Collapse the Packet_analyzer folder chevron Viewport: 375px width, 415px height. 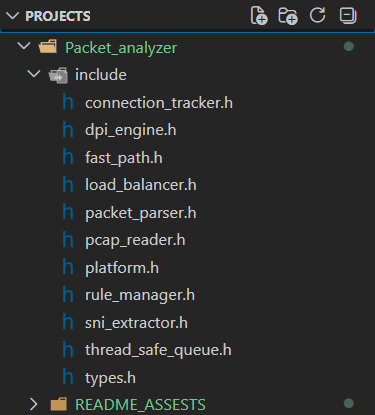pos(24,46)
